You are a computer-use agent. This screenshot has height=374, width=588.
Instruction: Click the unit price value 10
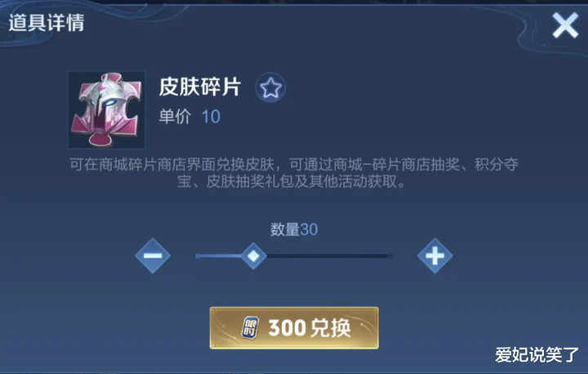[x=211, y=117]
